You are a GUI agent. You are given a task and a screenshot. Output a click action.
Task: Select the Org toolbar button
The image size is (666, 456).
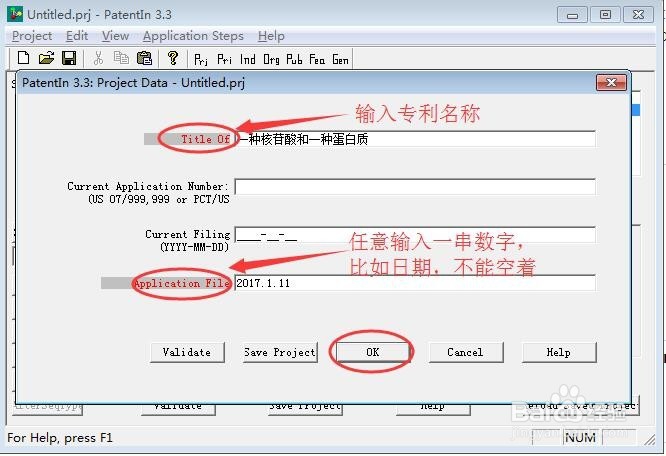tap(271, 59)
